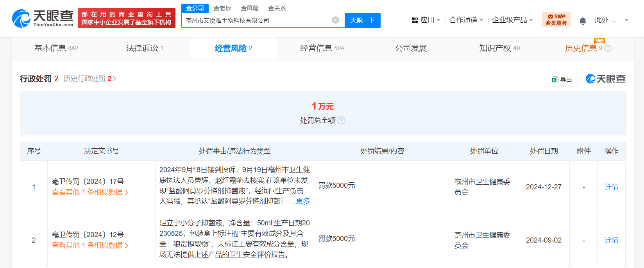
Task: Click the 天眼一下 search button
Action: coord(363,20)
